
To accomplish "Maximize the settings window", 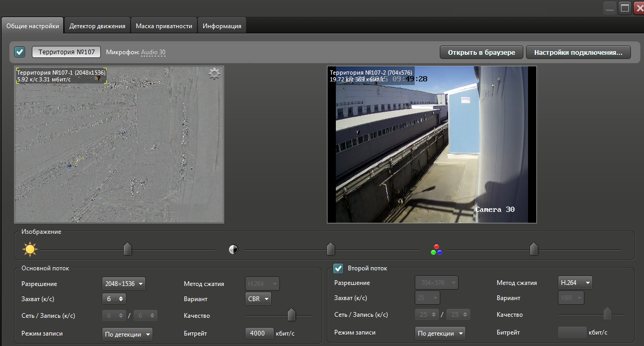I will pyautogui.click(x=625, y=7).
